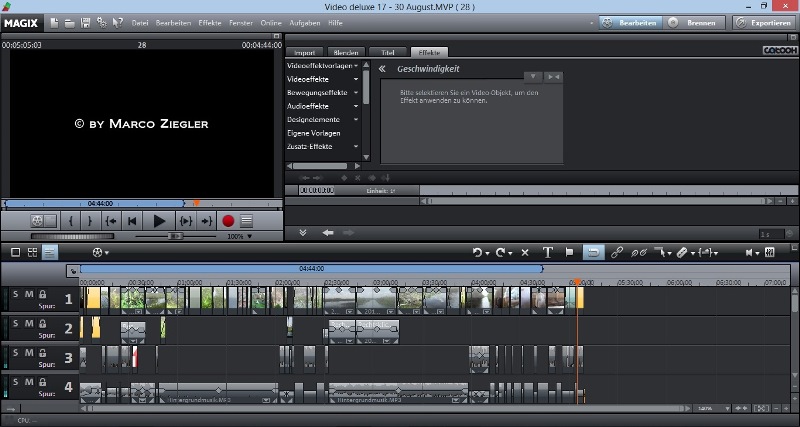Lock track 1 with the padlock icon
Image resolution: width=800 pixels, height=427 pixels.
[43, 294]
